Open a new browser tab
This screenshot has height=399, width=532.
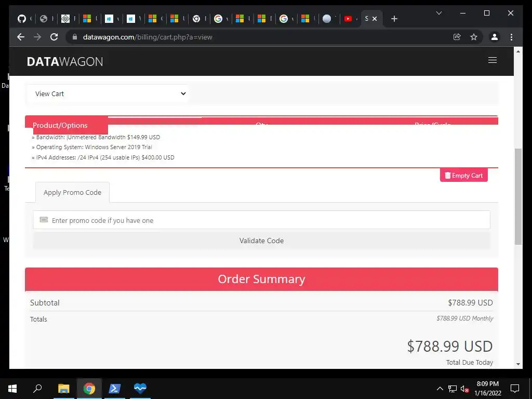[x=394, y=19]
